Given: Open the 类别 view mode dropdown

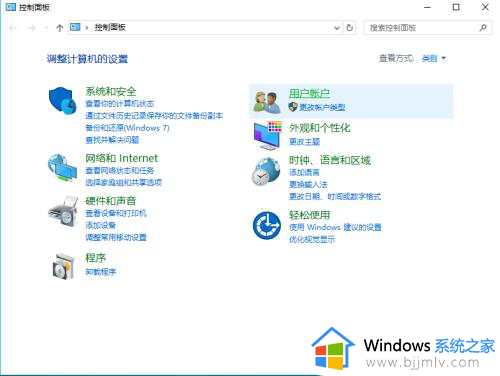Looking at the screenshot, I should click(434, 59).
